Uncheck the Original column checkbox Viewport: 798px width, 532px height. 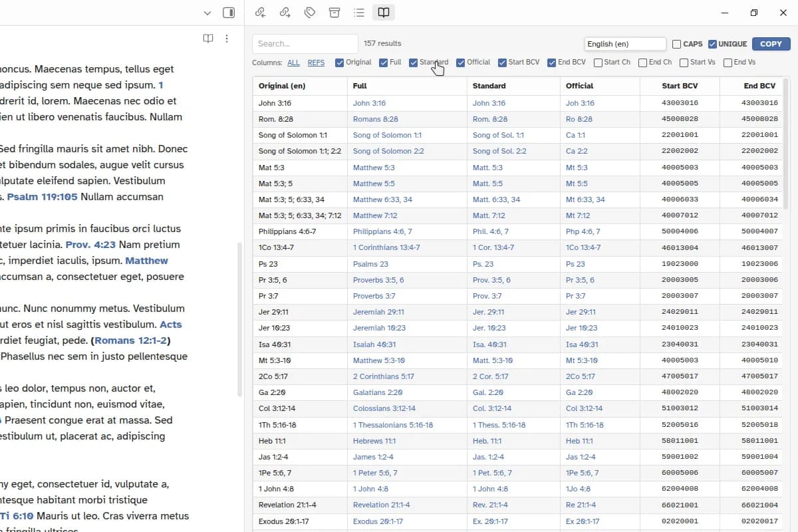pos(340,63)
